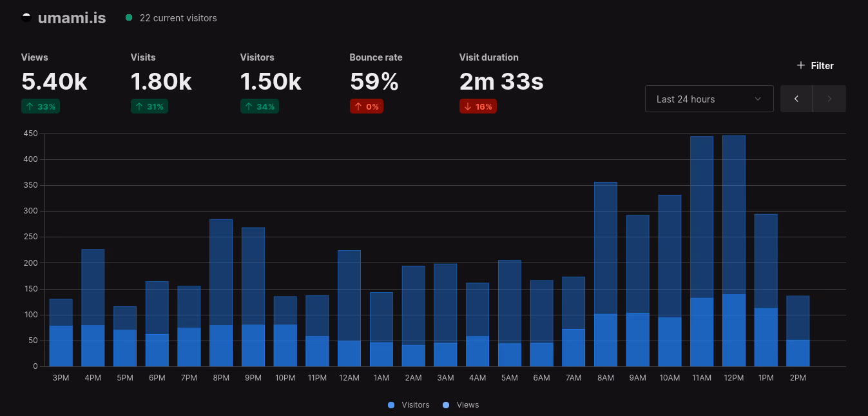Click the umami.is logo icon
The width and height of the screenshot is (868, 416).
pyautogui.click(x=26, y=17)
